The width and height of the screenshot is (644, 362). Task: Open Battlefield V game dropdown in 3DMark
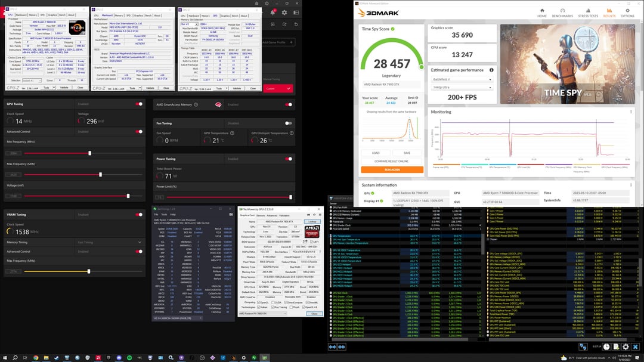(462, 79)
